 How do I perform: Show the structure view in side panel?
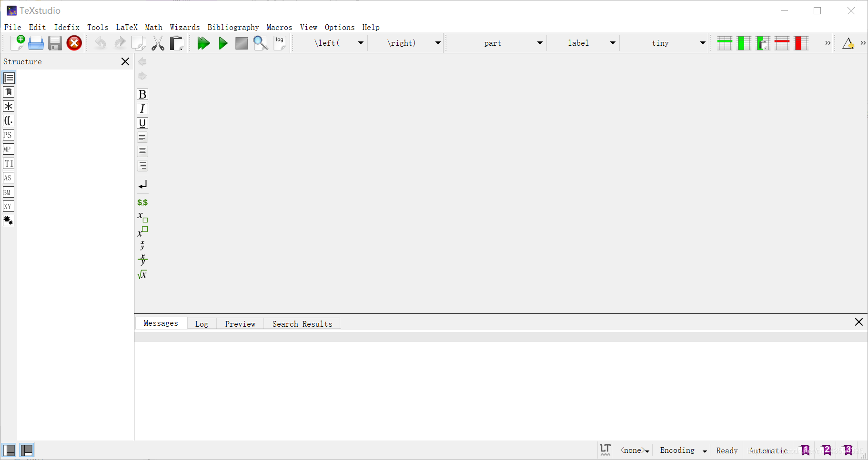(9, 78)
